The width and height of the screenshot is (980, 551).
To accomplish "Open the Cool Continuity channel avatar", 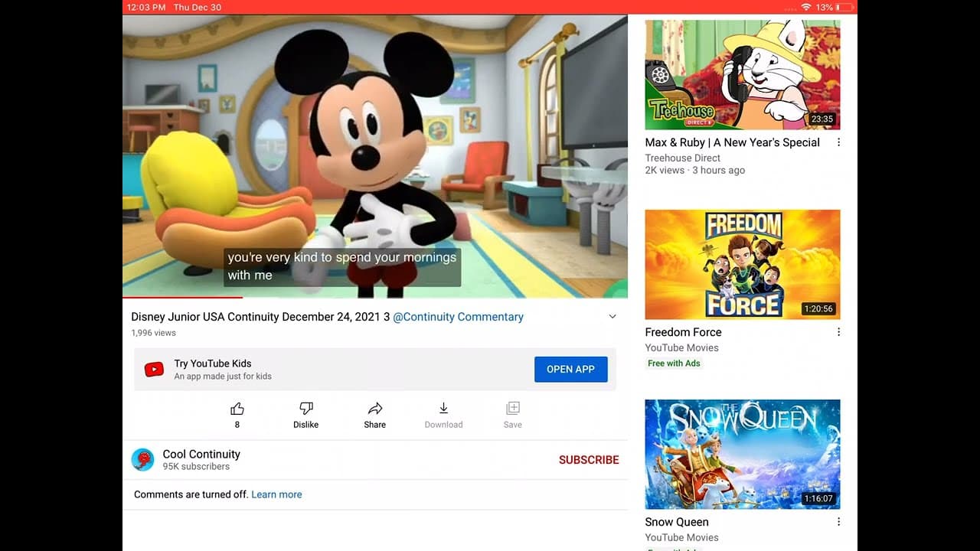I will 143,459.
